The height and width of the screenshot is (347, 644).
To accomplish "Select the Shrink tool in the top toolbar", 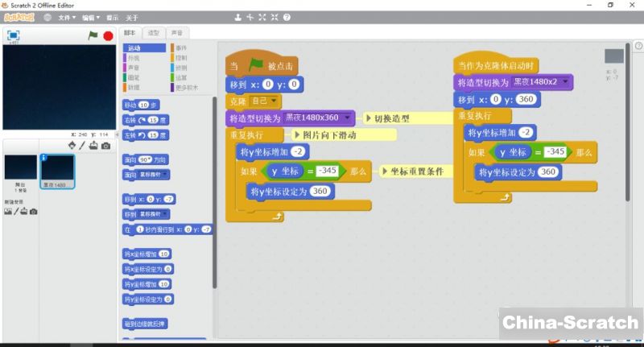I will click(x=275, y=17).
